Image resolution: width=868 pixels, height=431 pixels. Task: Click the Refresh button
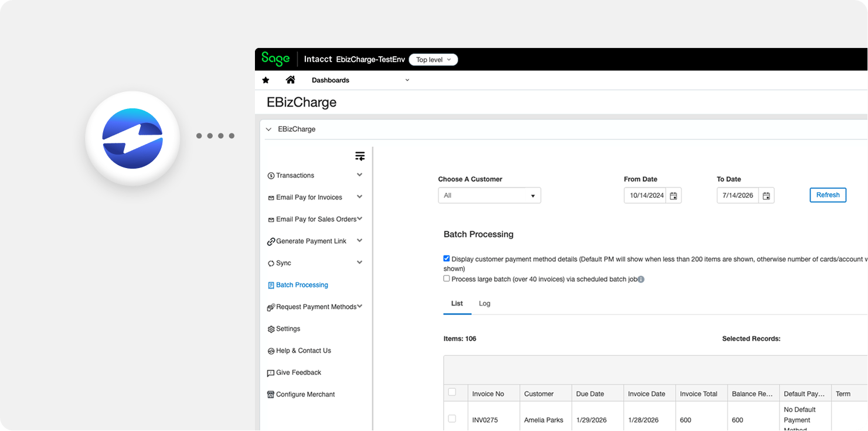click(828, 195)
